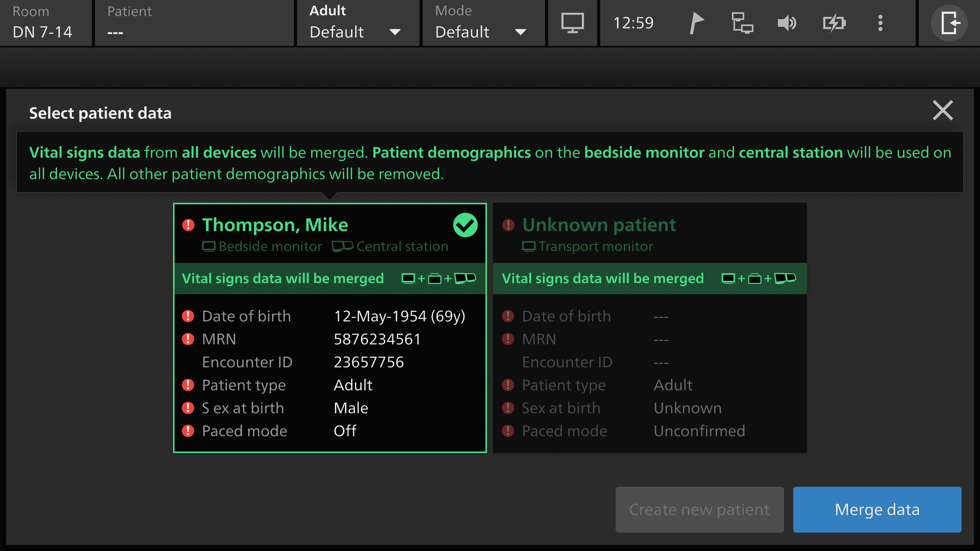
Task: Open the Patient field in top bar
Action: [x=194, y=23]
